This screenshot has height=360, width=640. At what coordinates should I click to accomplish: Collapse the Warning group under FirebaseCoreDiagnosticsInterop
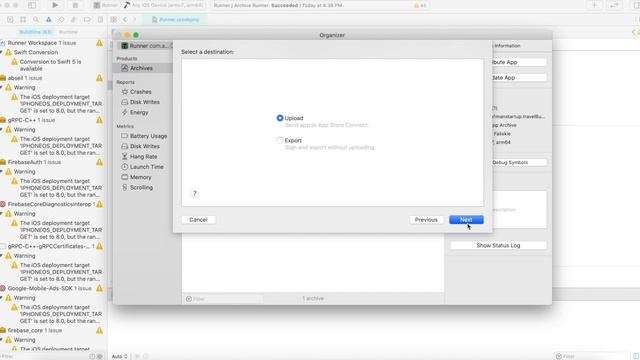click(2, 213)
